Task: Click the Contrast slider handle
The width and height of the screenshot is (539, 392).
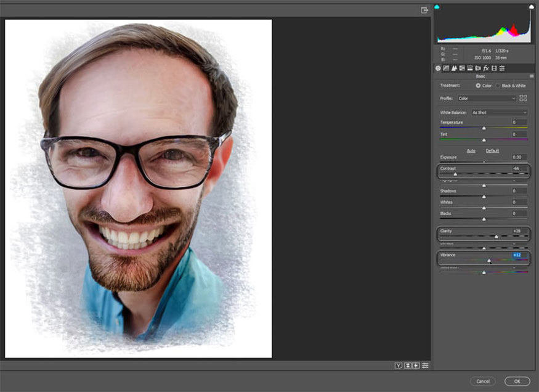Action: 455,174
